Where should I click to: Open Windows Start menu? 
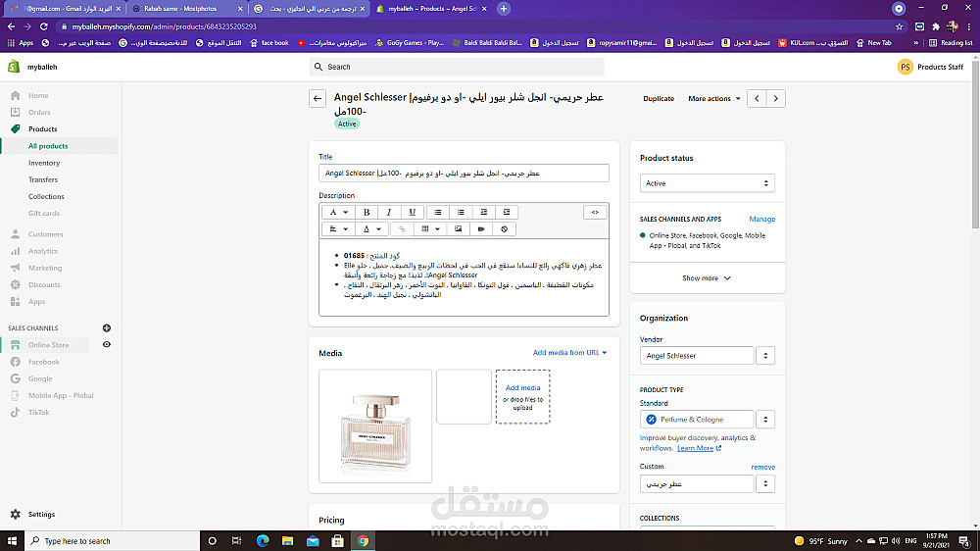click(x=12, y=541)
